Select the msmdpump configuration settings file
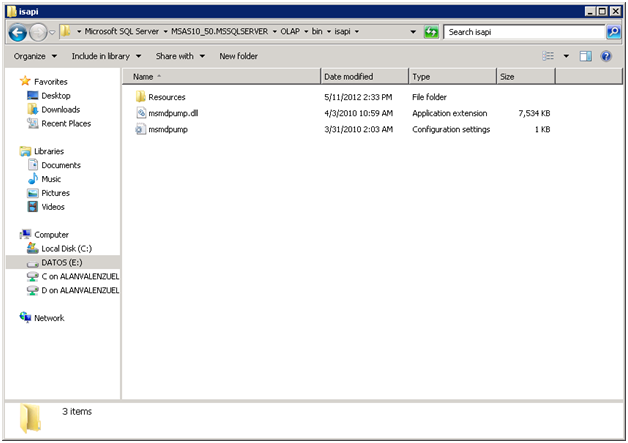The height and width of the screenshot is (443, 628). [168, 129]
